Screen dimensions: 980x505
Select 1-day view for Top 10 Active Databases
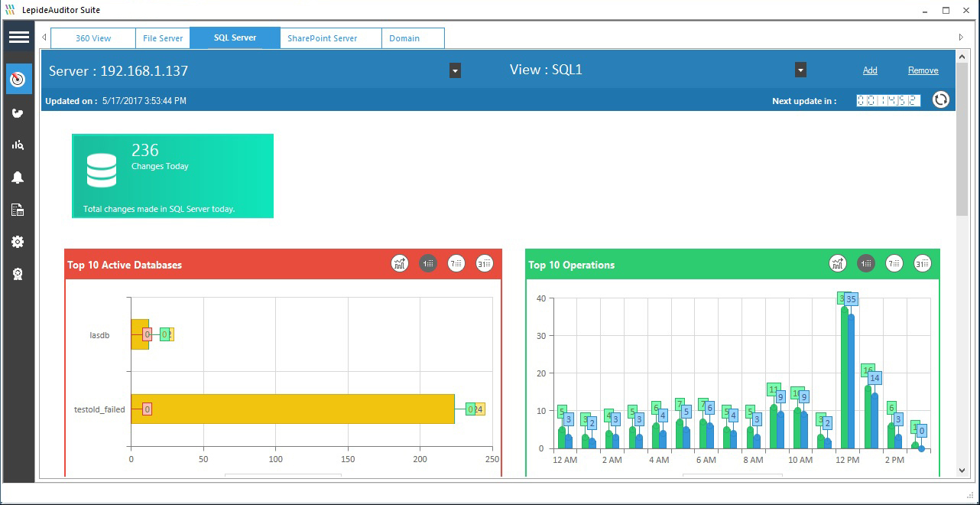pyautogui.click(x=428, y=264)
